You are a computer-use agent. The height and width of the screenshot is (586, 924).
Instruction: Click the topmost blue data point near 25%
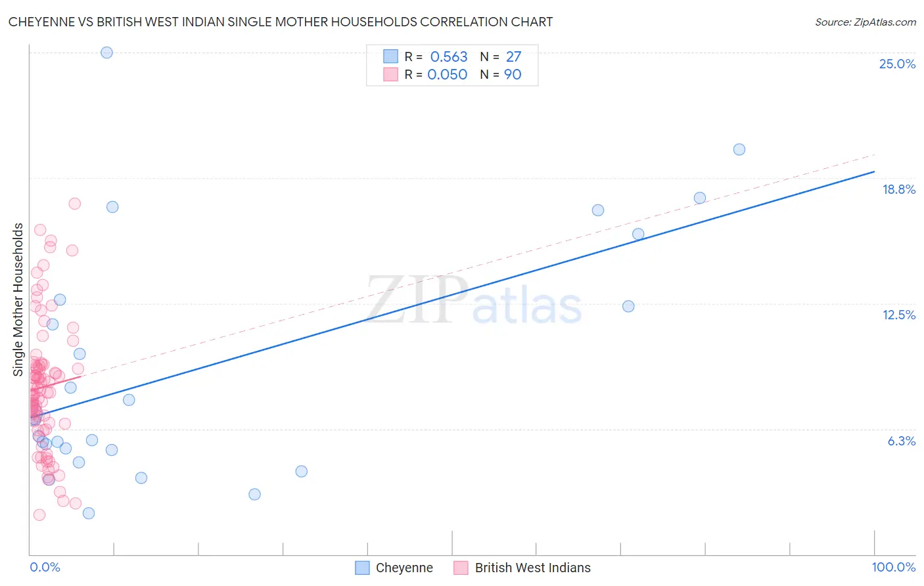pos(106,53)
